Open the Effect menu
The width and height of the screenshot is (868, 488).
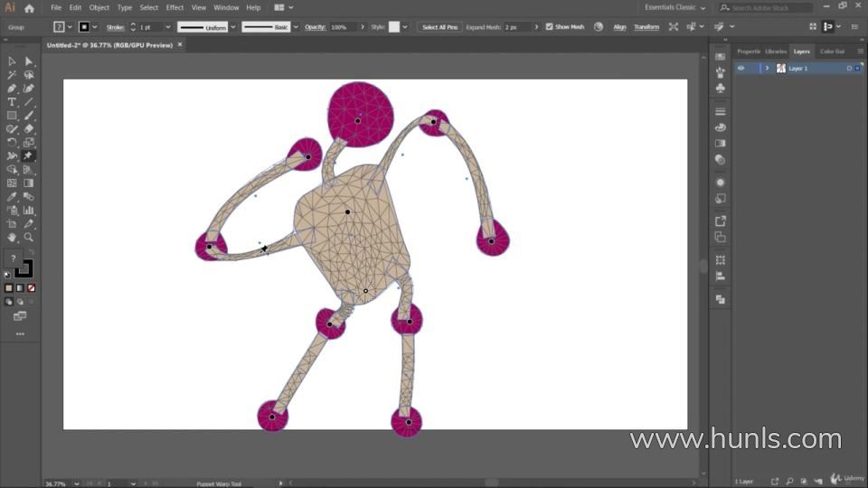pos(175,8)
